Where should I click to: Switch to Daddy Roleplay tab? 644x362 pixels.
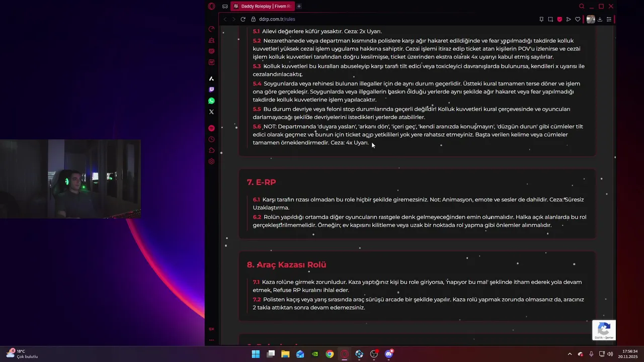pyautogui.click(x=262, y=6)
